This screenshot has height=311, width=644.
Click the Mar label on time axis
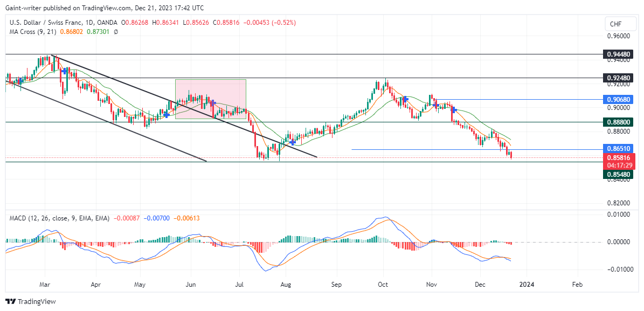tap(45, 284)
